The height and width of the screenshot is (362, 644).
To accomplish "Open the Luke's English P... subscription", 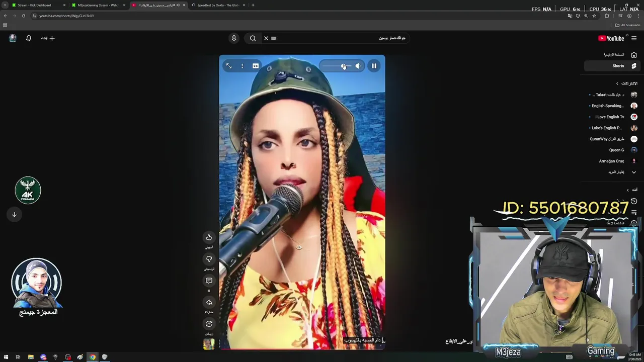I will click(x=613, y=128).
